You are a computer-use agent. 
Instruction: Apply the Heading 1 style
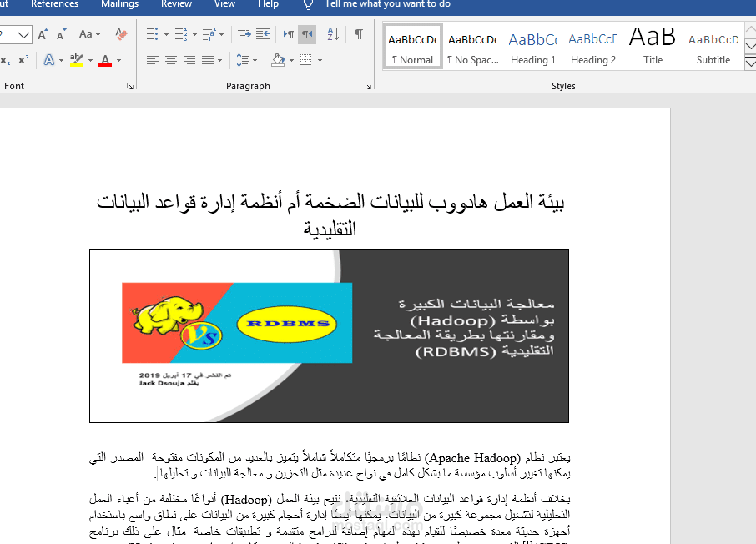(533, 47)
